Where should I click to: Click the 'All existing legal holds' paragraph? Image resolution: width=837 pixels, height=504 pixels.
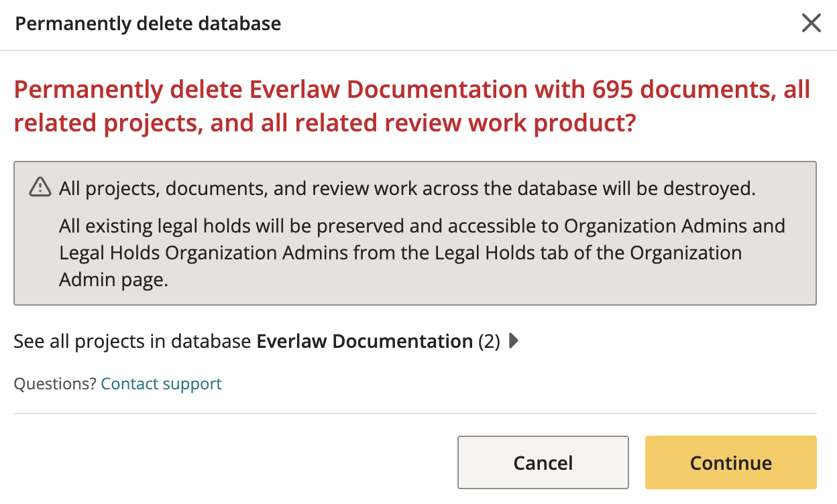point(423,253)
